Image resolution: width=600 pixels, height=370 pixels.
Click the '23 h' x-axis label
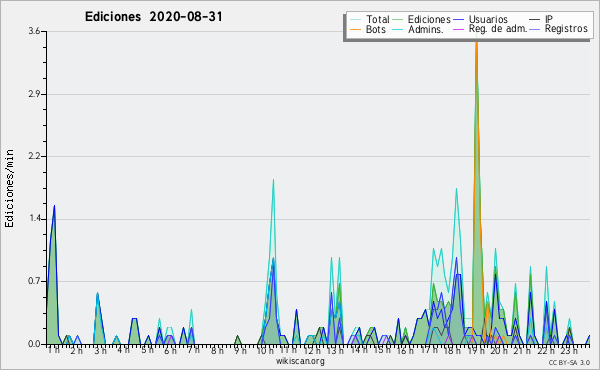click(568, 350)
